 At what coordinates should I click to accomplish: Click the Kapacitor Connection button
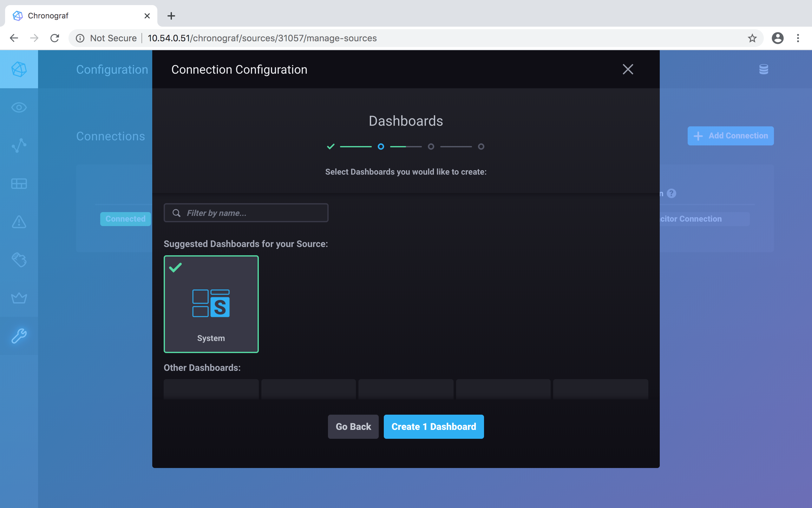coord(704,219)
